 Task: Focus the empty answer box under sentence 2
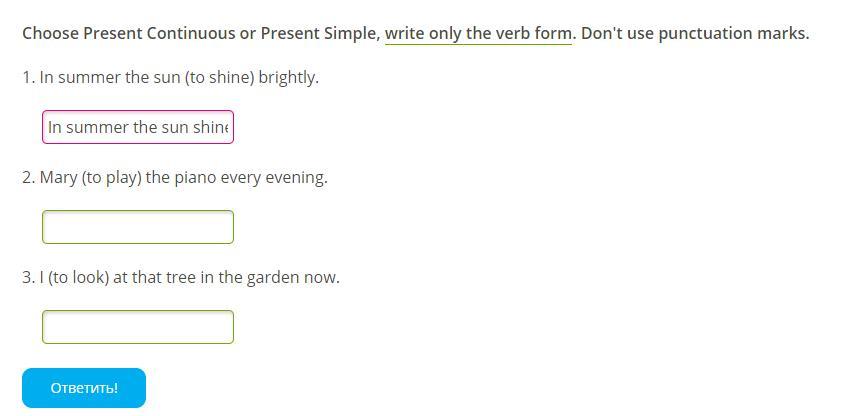[x=138, y=227]
